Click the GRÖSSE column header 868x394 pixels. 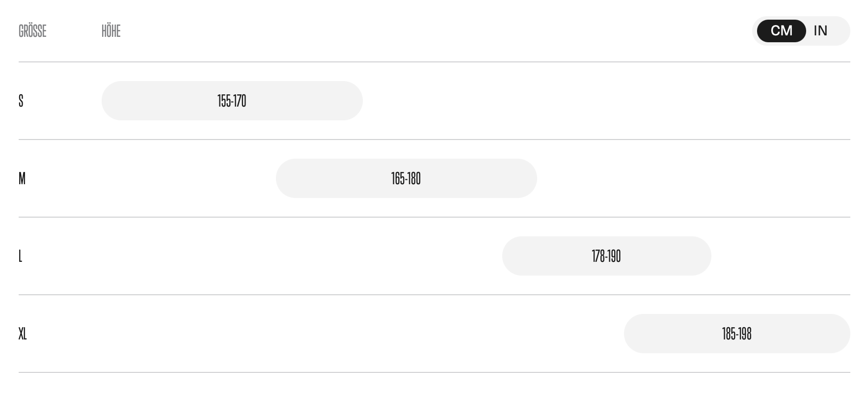pyautogui.click(x=32, y=31)
